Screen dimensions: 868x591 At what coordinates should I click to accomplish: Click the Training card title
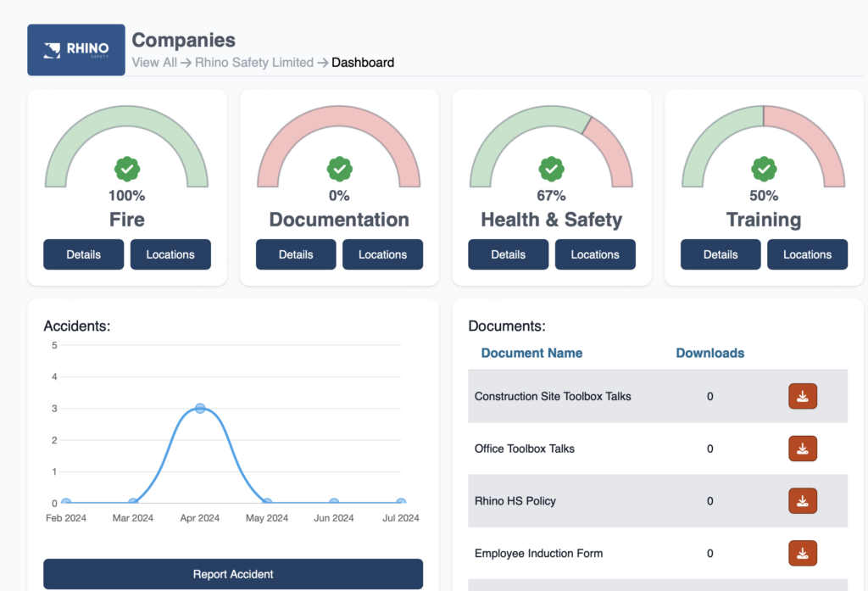pos(764,220)
